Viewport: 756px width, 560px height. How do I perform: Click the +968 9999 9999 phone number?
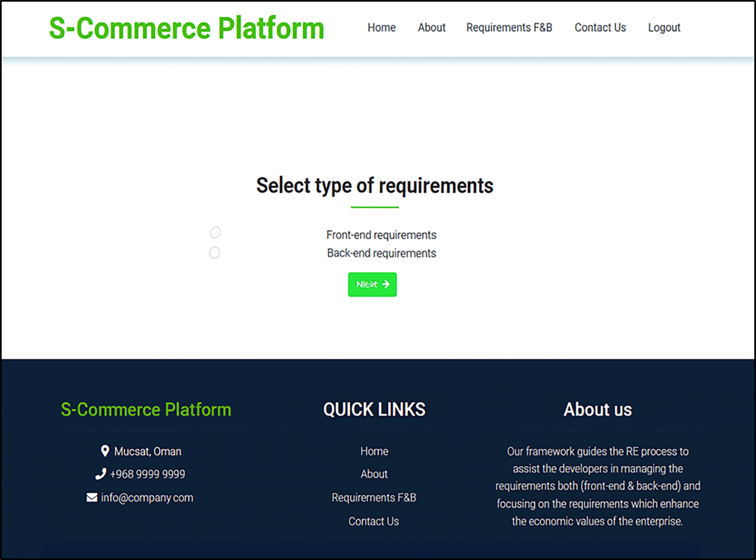tap(147, 474)
